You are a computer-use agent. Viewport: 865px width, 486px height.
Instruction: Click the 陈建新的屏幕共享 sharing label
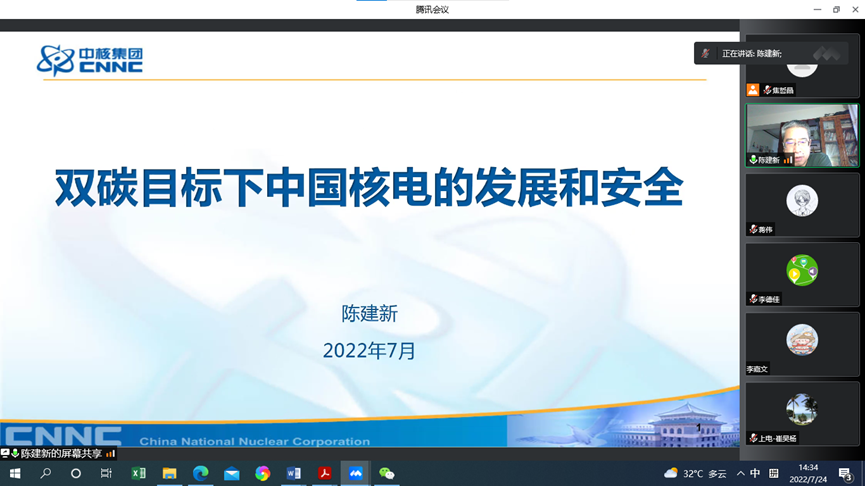coord(60,453)
